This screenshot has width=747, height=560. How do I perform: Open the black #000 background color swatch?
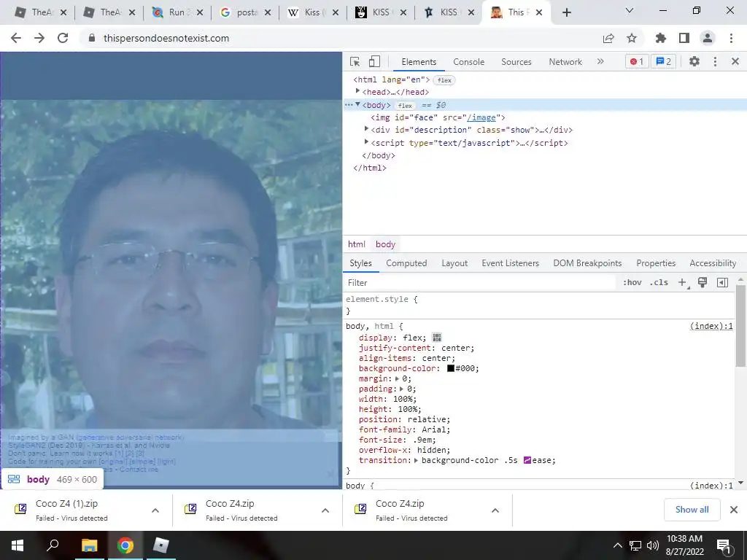pyautogui.click(x=450, y=368)
